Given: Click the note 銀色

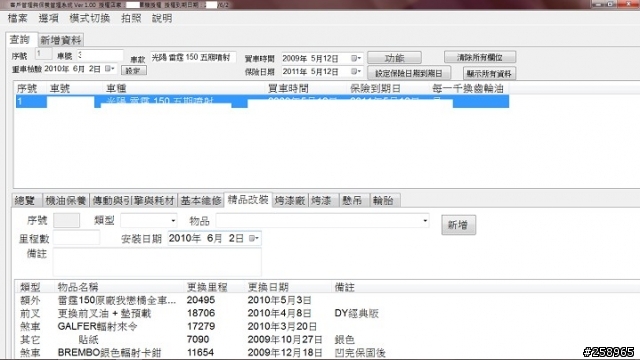Looking at the screenshot, I should click(344, 340).
